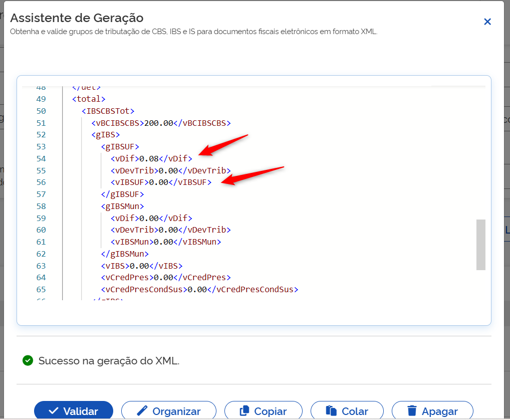This screenshot has width=510, height=420.
Task: Click the vDif value 0.08
Action: coord(149,159)
